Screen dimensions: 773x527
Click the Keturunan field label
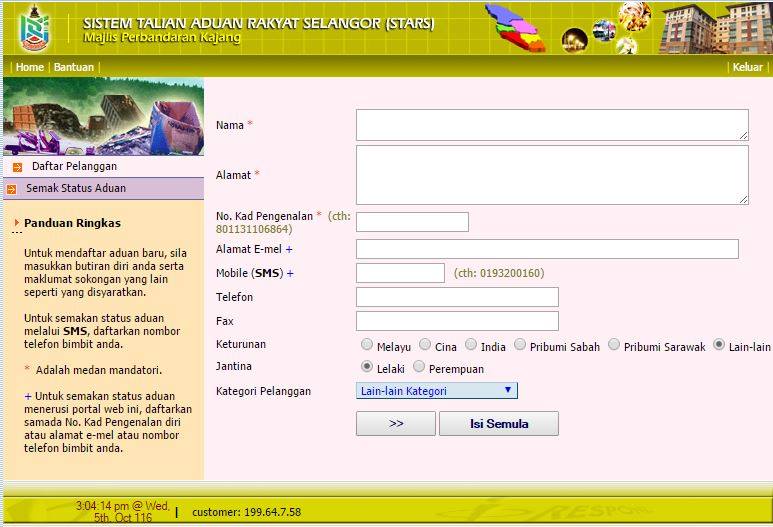click(241, 344)
